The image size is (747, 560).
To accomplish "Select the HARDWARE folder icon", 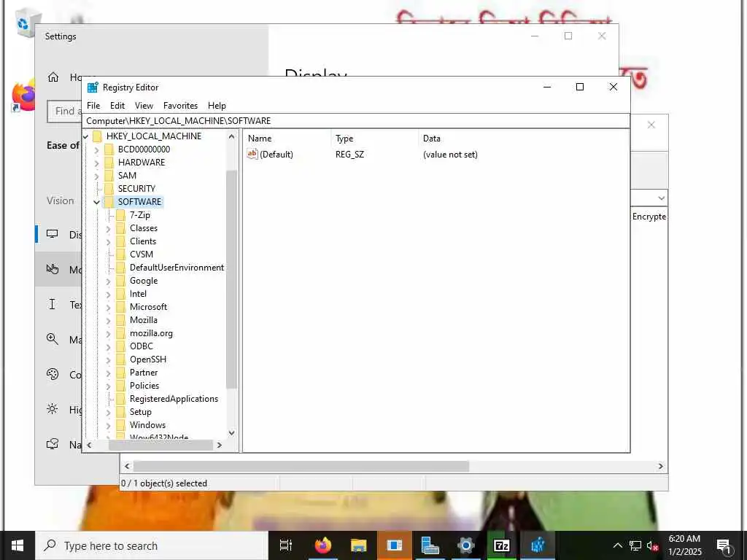I will (109, 163).
